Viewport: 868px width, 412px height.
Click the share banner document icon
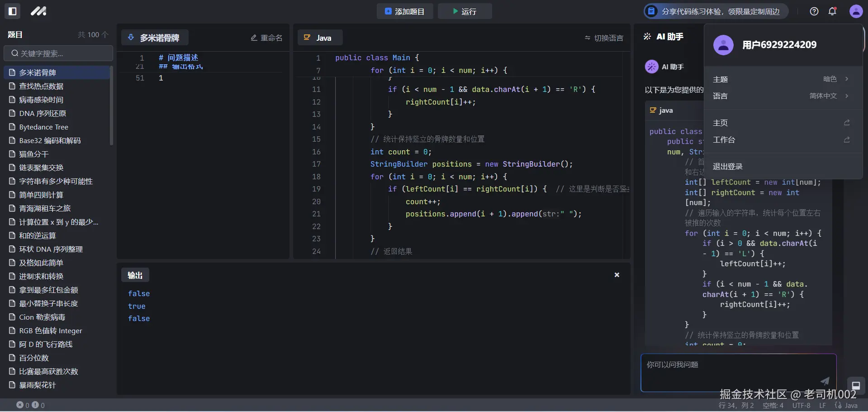(651, 11)
